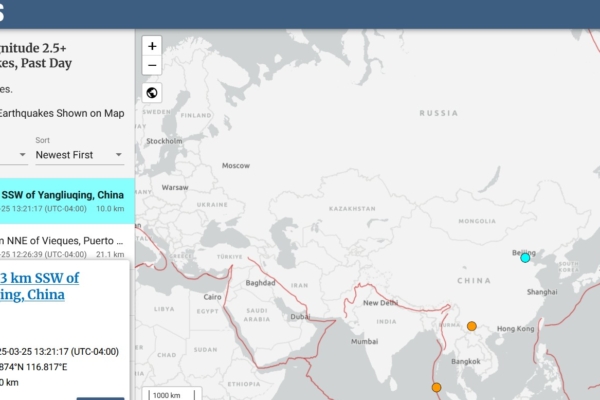Image resolution: width=600 pixels, height=400 pixels.
Task: Zoom in on the map
Action: (152, 46)
